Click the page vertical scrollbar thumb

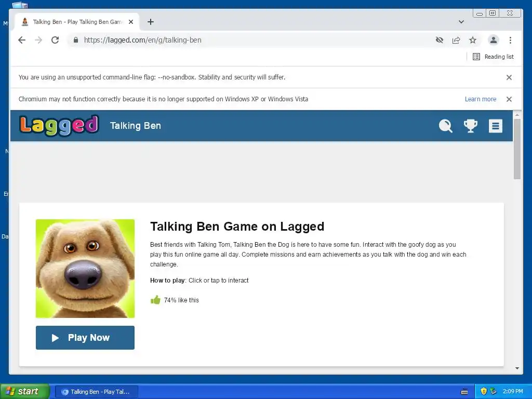517,149
